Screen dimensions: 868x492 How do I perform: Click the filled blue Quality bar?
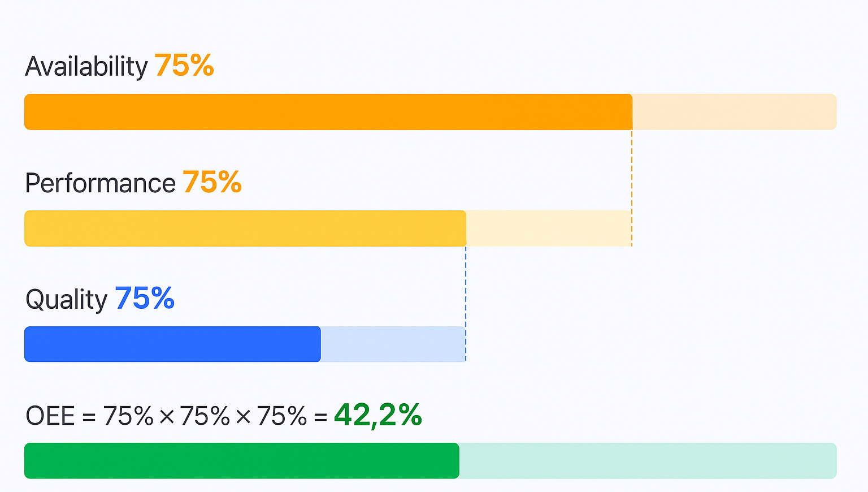pyautogui.click(x=172, y=344)
